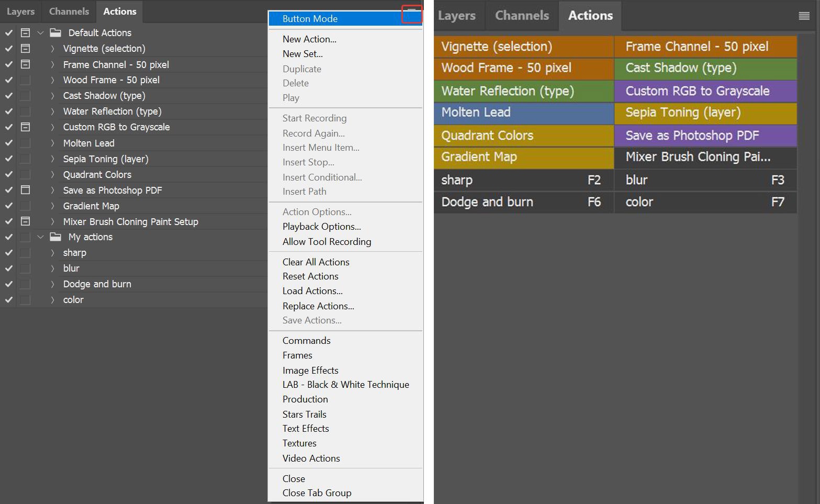Click the Default Actions folder icon

(x=55, y=32)
